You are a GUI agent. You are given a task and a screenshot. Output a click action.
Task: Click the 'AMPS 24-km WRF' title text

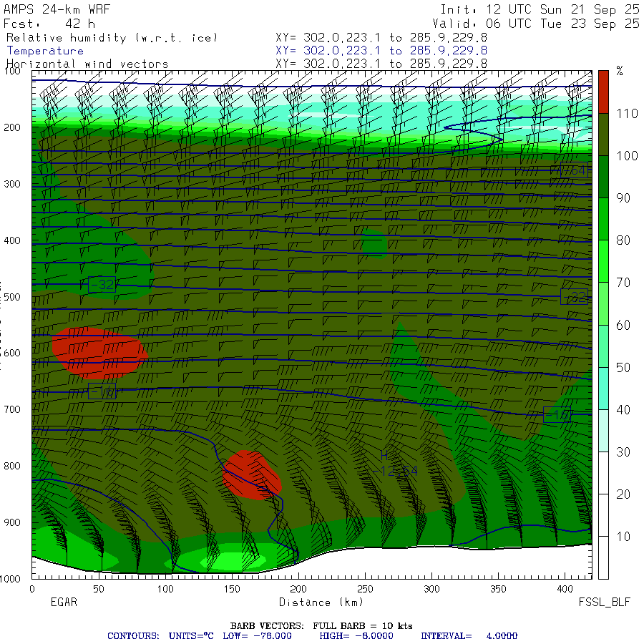(57, 9)
